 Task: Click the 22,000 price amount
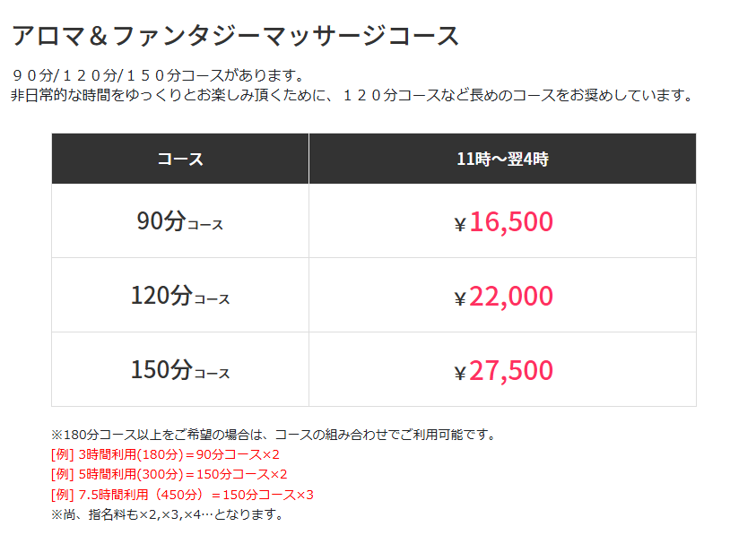pyautogui.click(x=510, y=296)
